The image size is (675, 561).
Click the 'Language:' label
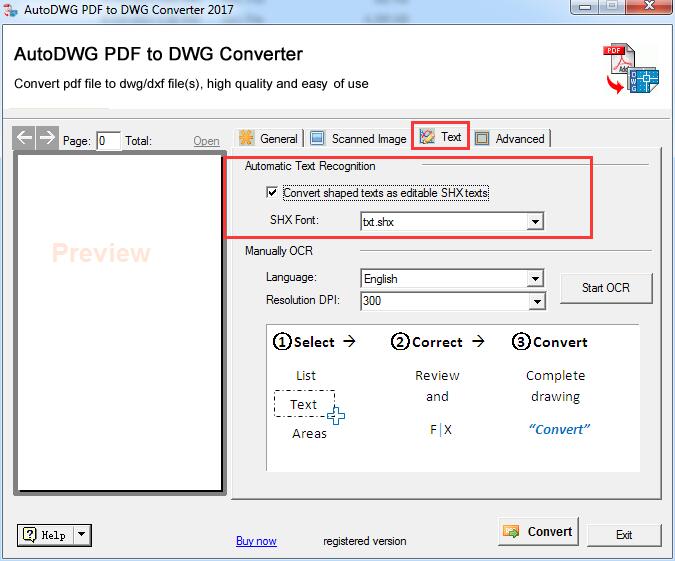point(291,277)
